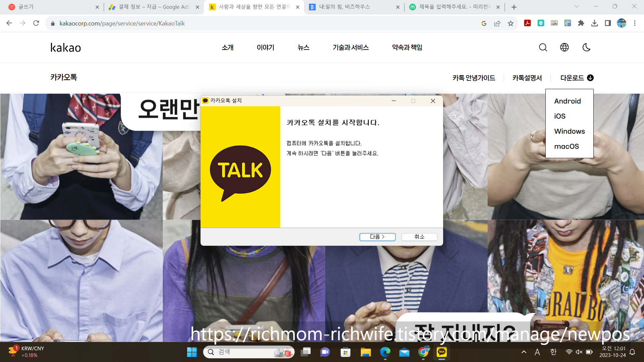Screen dimensions: 644x362
Task: Click 취소 button in installer
Action: pyautogui.click(x=419, y=237)
